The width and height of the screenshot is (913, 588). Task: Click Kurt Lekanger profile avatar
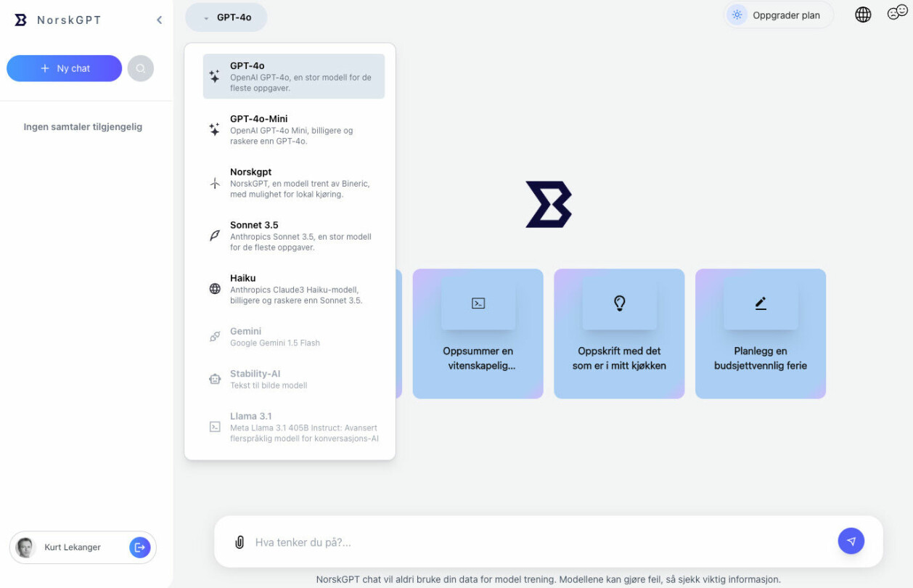click(25, 547)
